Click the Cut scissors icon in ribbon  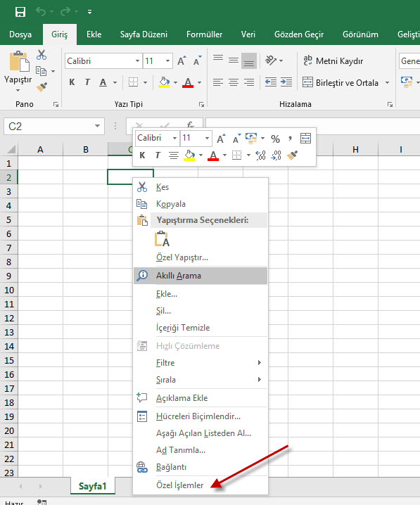click(42, 55)
